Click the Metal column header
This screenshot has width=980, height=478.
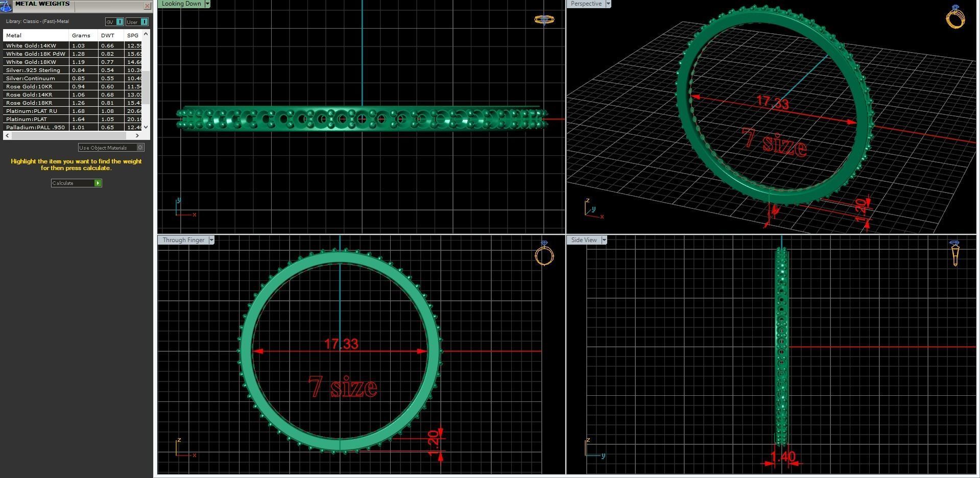click(36, 35)
